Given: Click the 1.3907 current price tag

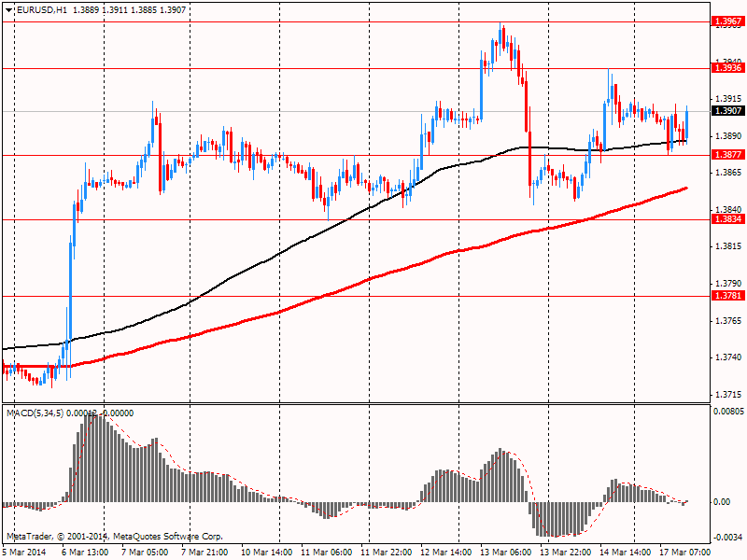Looking at the screenshot, I should 728,110.
